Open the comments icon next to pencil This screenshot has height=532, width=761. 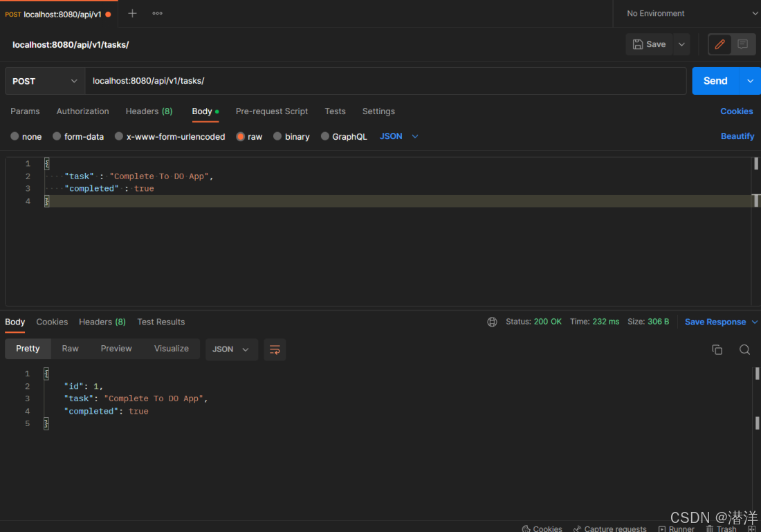point(742,44)
